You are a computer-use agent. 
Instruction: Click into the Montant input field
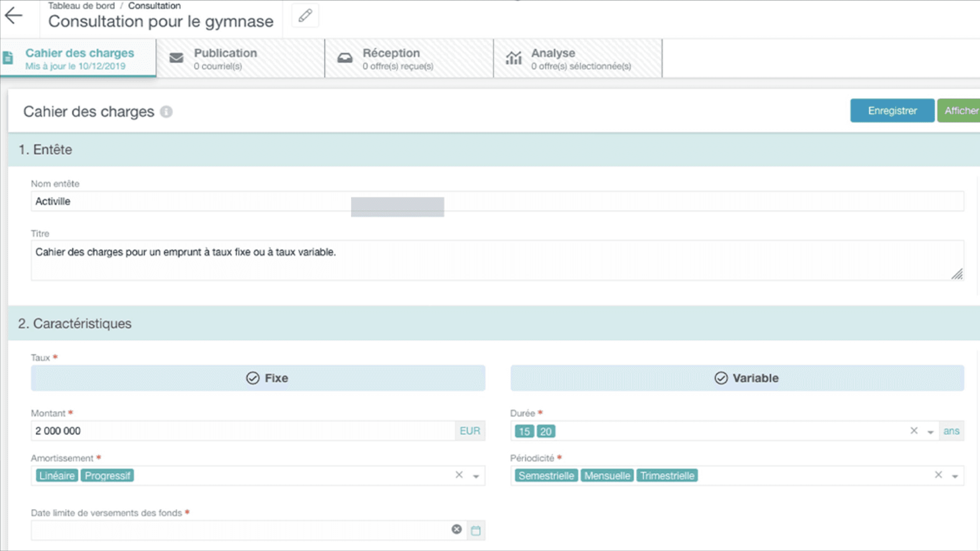point(242,431)
